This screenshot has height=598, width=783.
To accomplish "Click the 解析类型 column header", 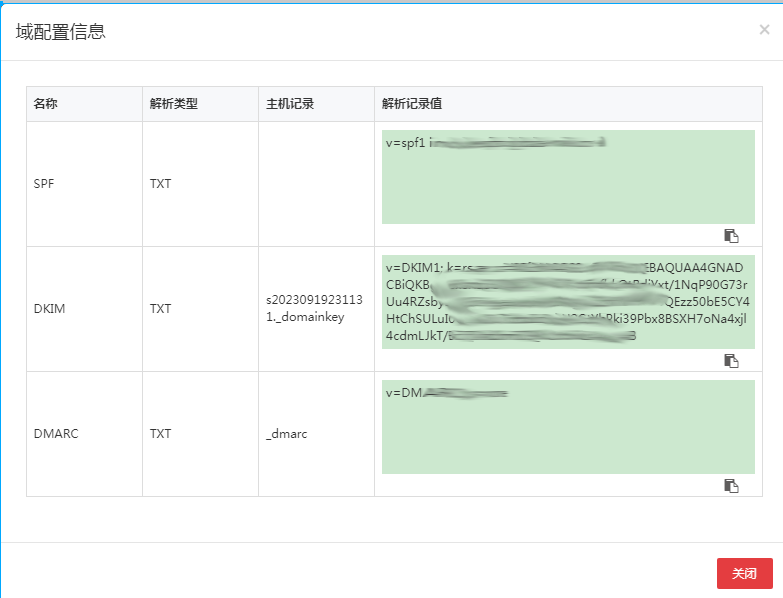I will [174, 104].
